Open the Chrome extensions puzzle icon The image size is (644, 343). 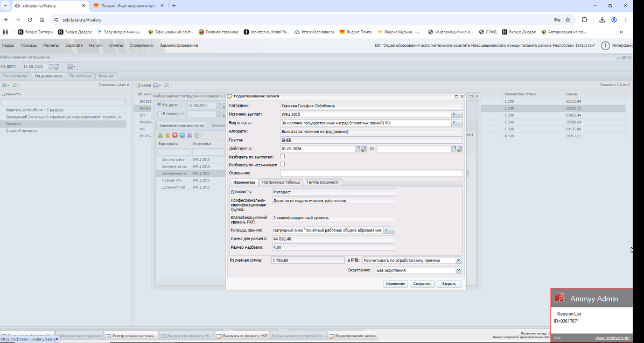584,20
